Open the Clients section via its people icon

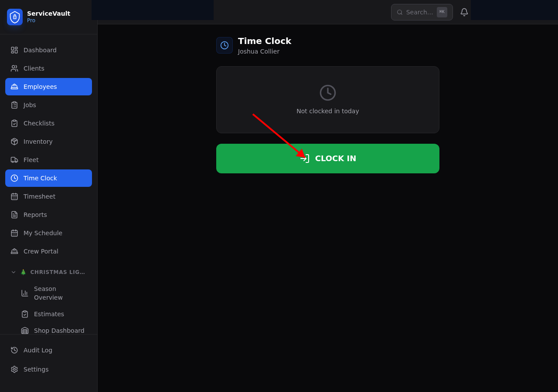14,68
